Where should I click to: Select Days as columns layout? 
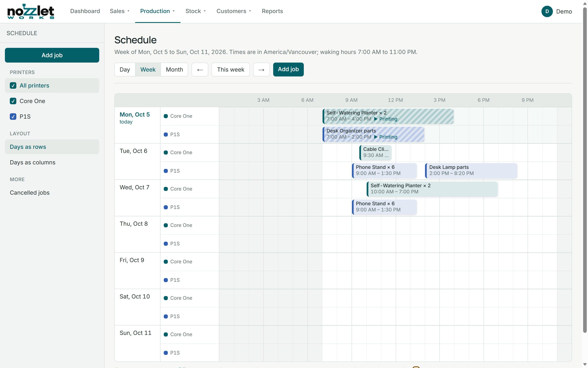pyautogui.click(x=52, y=162)
